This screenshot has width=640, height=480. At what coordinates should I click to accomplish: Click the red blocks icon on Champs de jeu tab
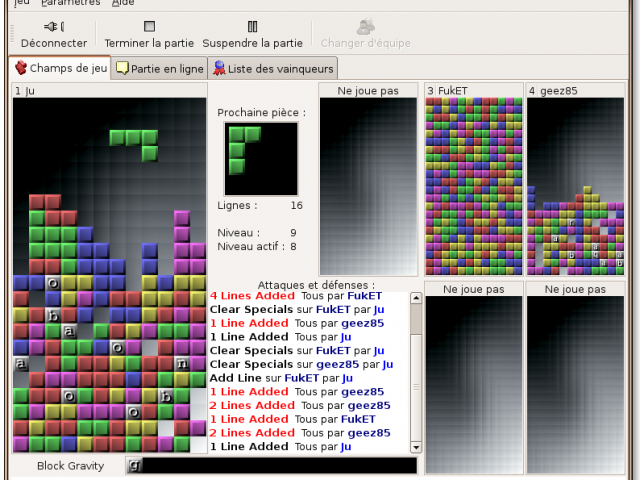[21, 67]
